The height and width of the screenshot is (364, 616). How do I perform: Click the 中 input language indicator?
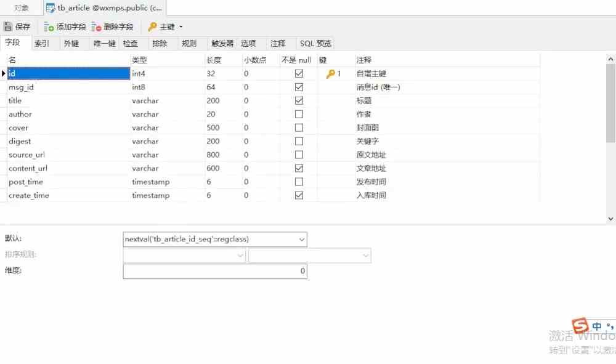coord(597,326)
